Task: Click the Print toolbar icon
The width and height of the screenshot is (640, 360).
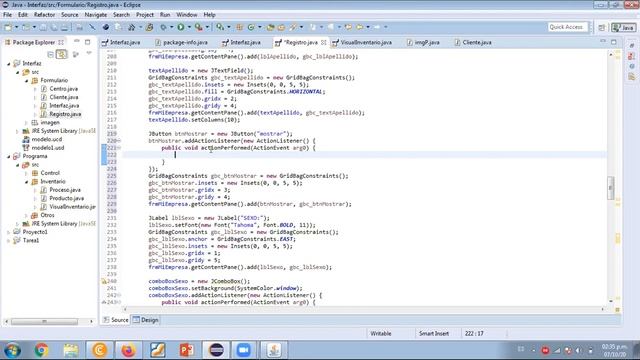Action: tap(64, 27)
